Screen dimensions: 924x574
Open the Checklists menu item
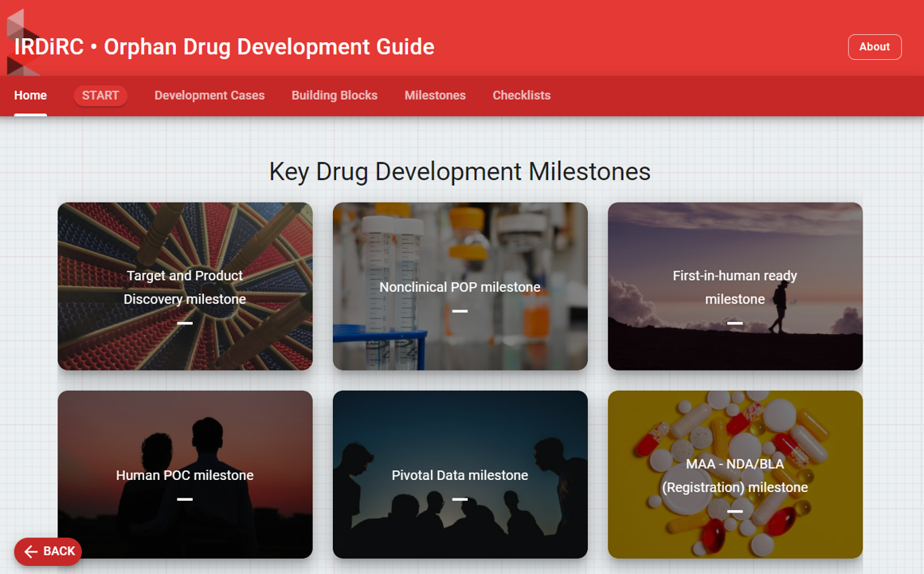tap(522, 96)
